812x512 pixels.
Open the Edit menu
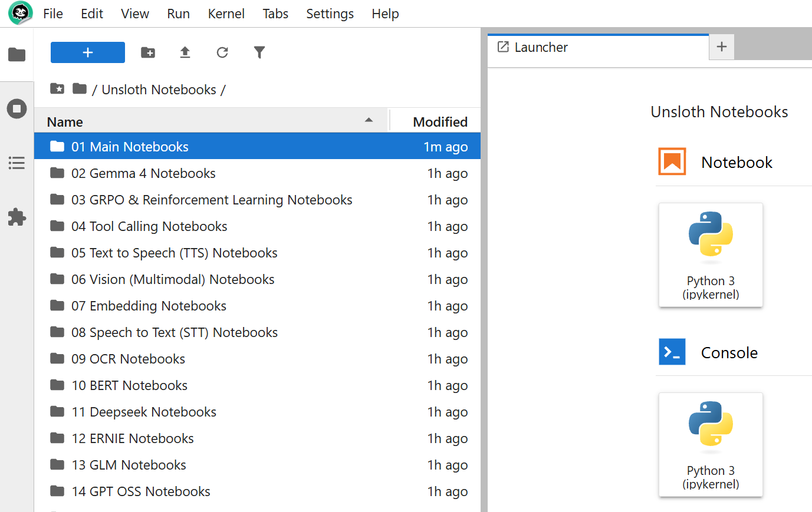[x=92, y=14]
